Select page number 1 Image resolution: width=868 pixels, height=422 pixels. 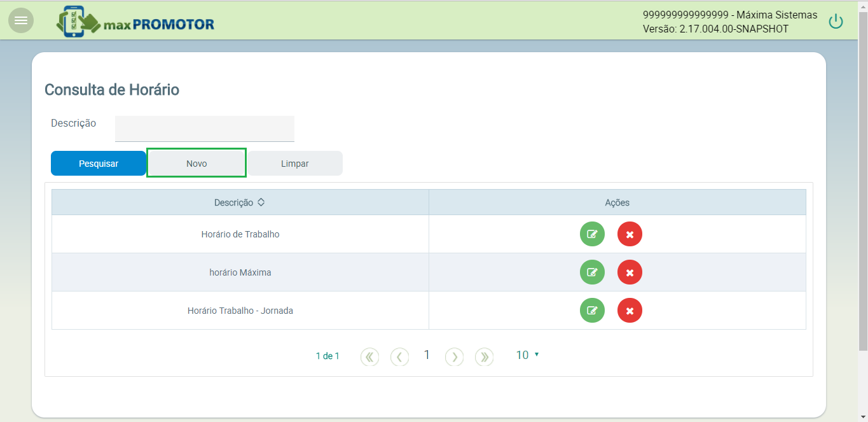(427, 355)
